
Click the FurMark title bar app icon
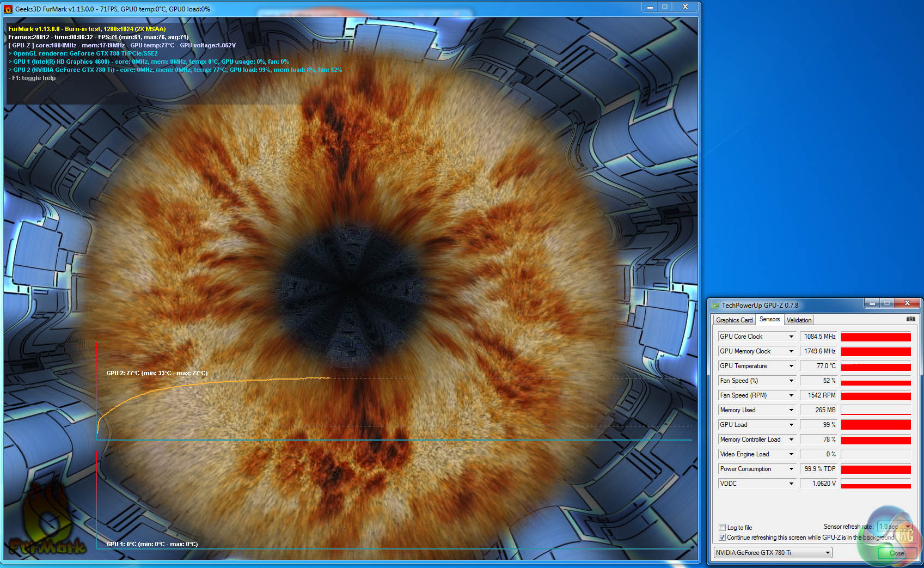pyautogui.click(x=8, y=9)
